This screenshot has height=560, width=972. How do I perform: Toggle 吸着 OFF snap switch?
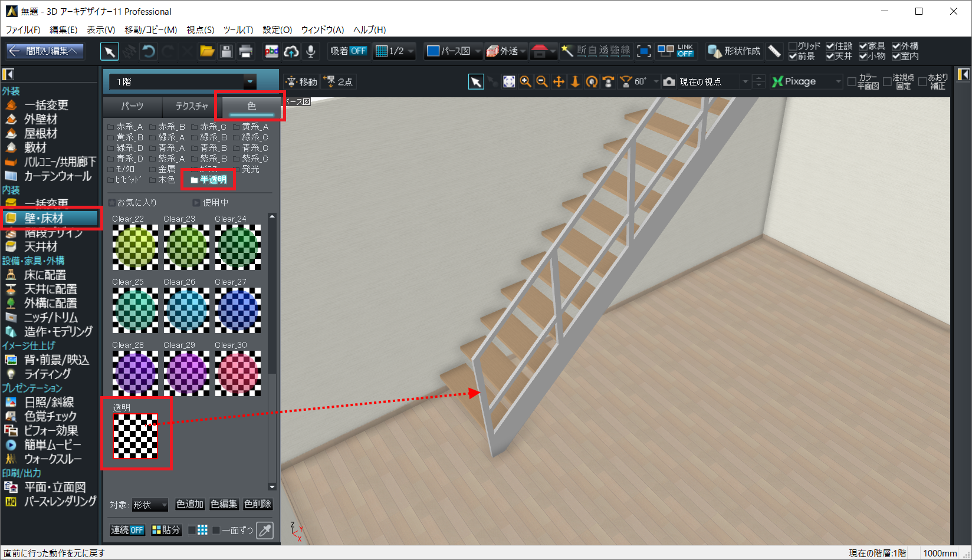348,51
